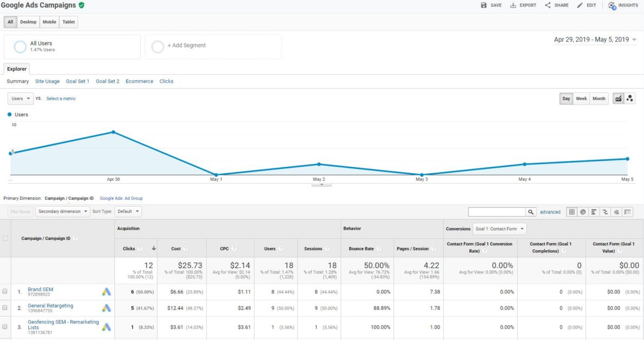This screenshot has height=340, width=644.
Task: Collapse the chart using the arrow below it
Action: 322,185
